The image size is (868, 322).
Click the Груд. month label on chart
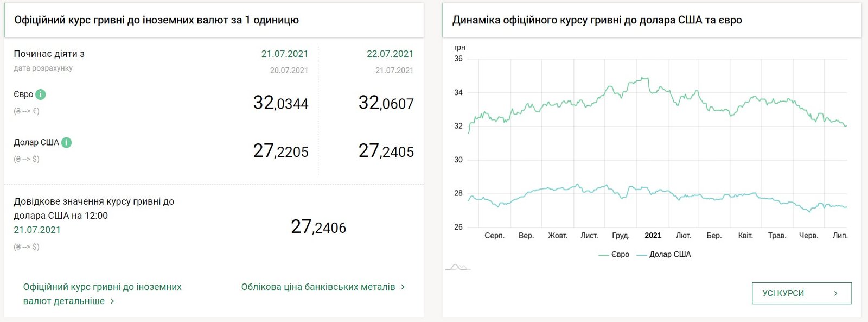[621, 236]
